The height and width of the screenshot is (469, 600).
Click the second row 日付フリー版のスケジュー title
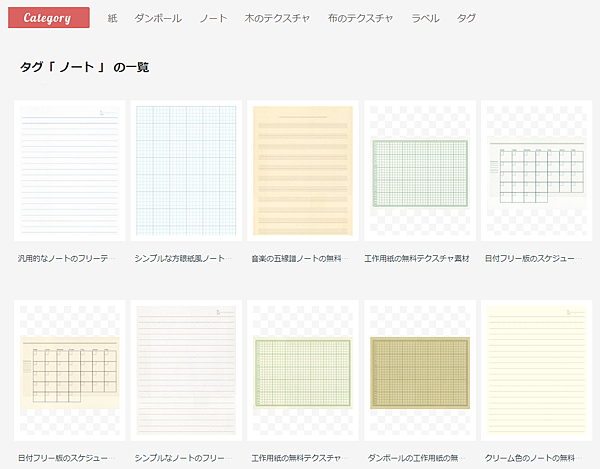point(66,458)
